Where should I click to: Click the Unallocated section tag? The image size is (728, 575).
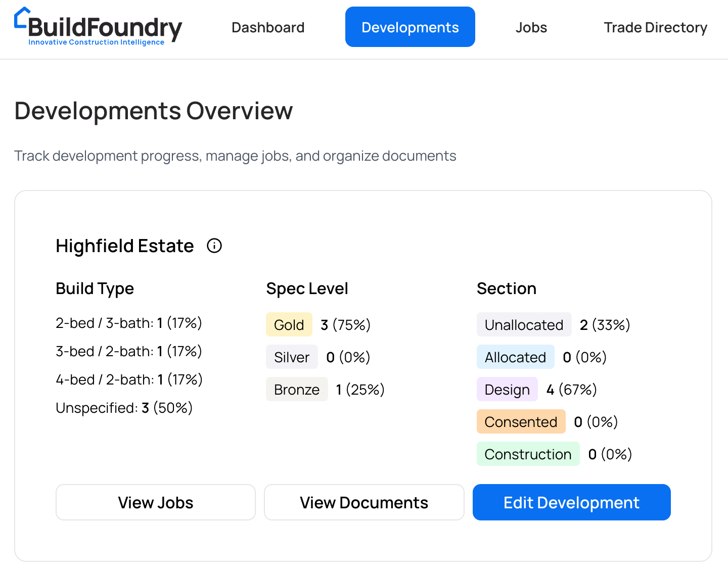pos(524,325)
